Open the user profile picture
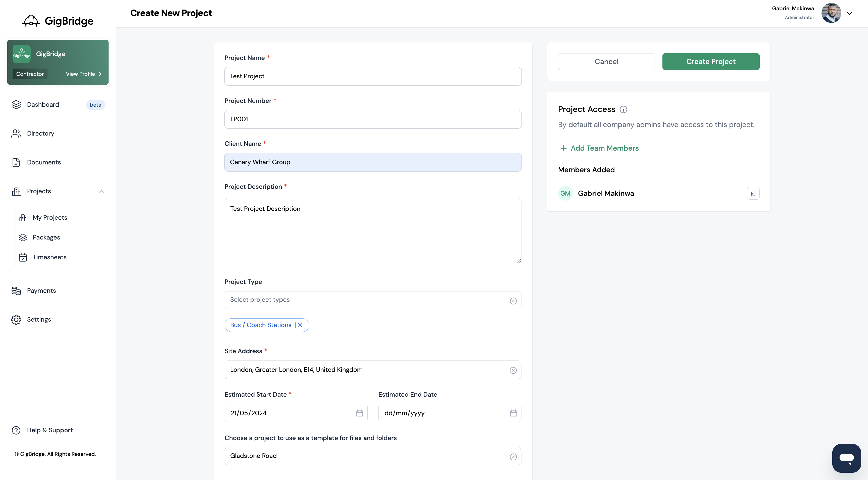Image resolution: width=868 pixels, height=480 pixels. pyautogui.click(x=831, y=13)
